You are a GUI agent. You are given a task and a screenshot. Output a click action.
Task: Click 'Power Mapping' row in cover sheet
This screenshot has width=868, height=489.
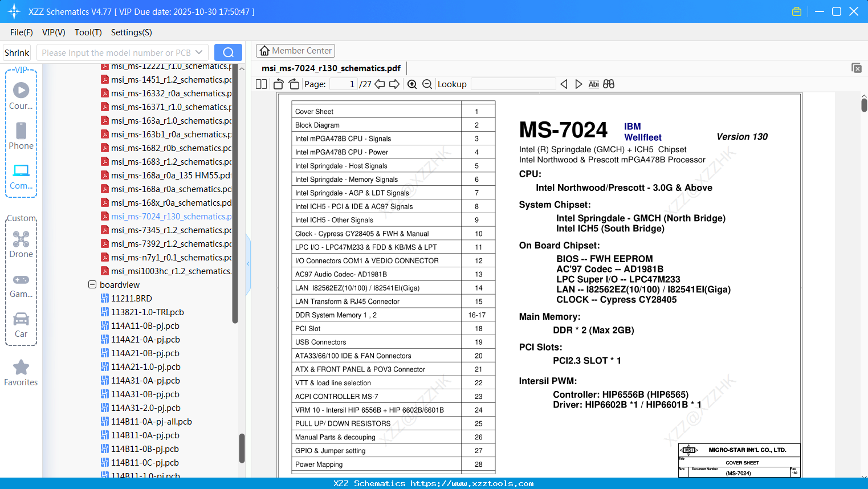(x=393, y=464)
